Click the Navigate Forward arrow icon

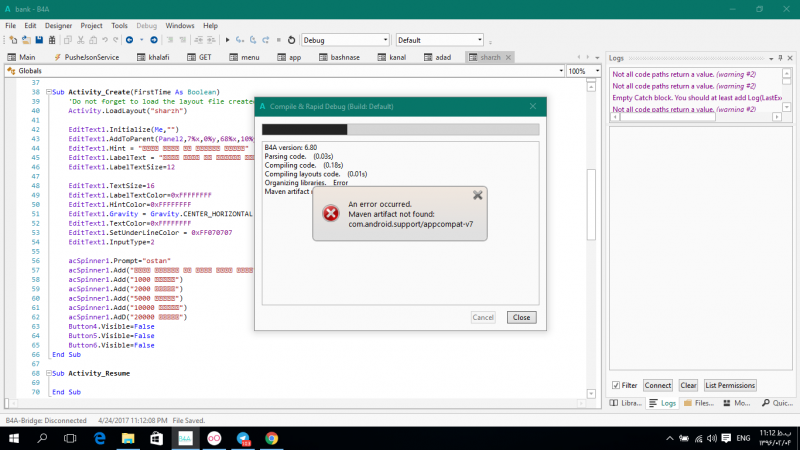153,40
